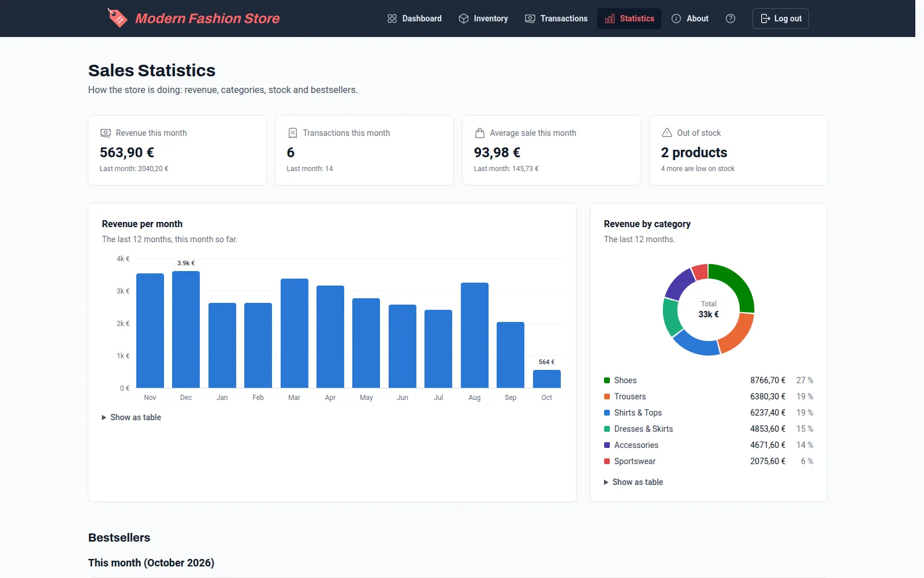Click the Dec revenue bar
Viewport: 924px width, 578px height.
(186, 329)
